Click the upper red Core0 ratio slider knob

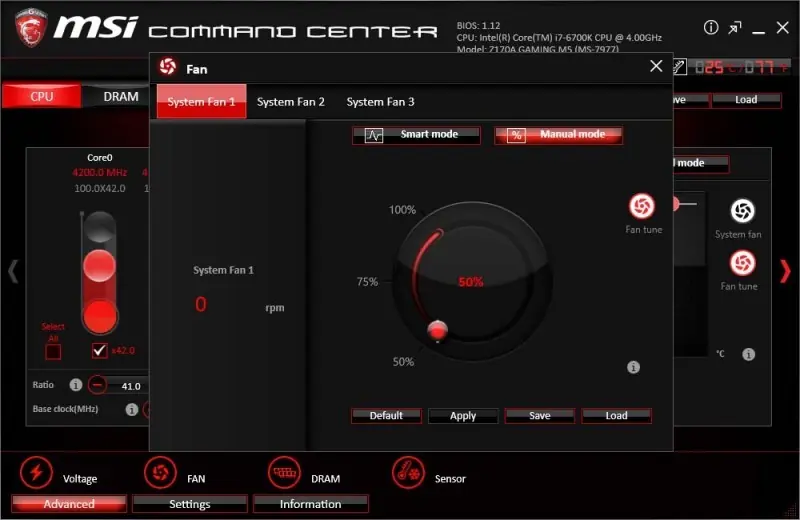tap(99, 265)
